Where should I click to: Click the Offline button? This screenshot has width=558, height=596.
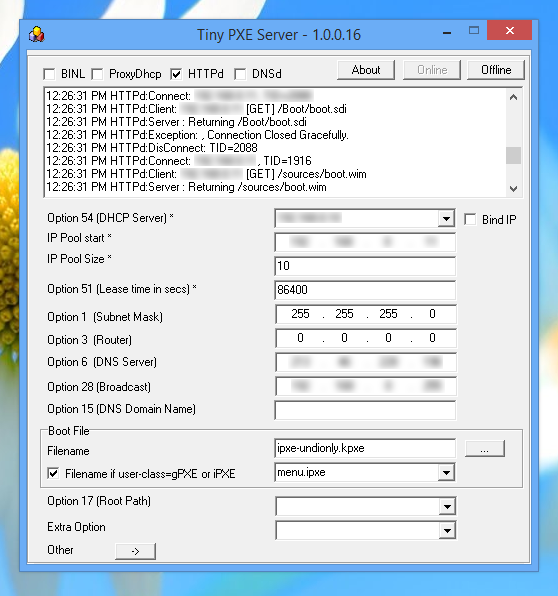point(496,70)
